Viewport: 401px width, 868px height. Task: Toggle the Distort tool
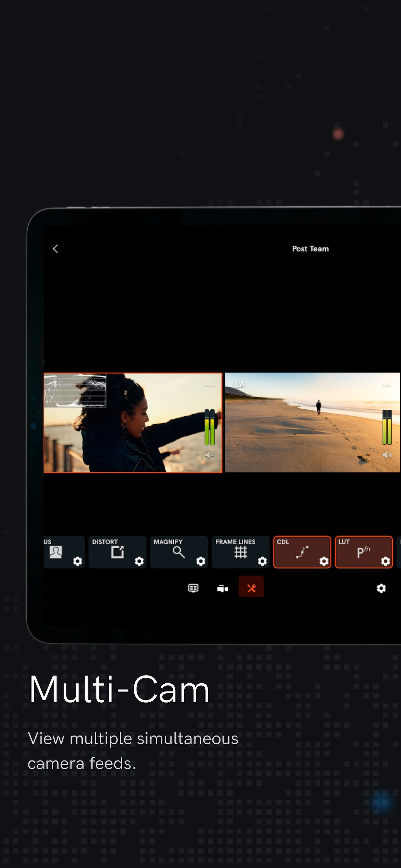[117, 552]
